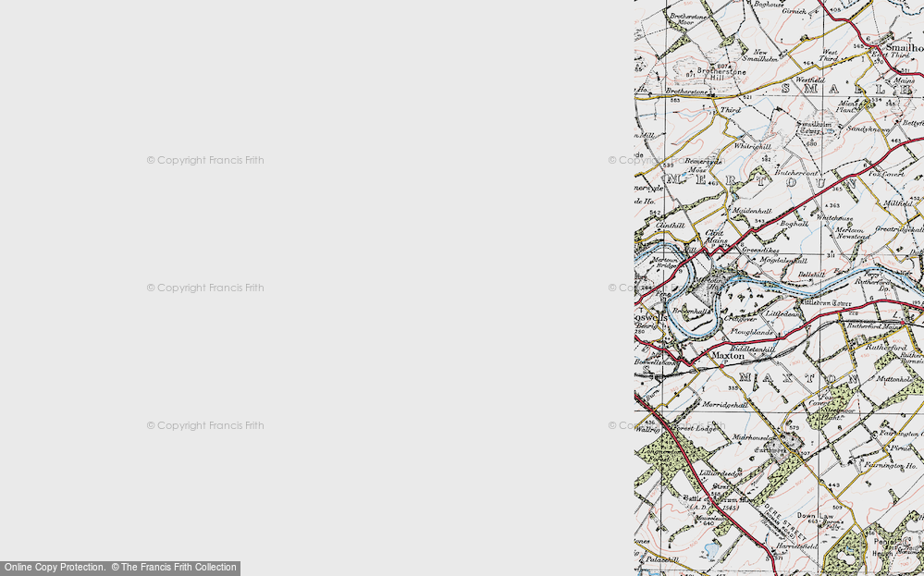Select the Harrietsfield label
Screen dimensions: 924x576
pos(796,546)
